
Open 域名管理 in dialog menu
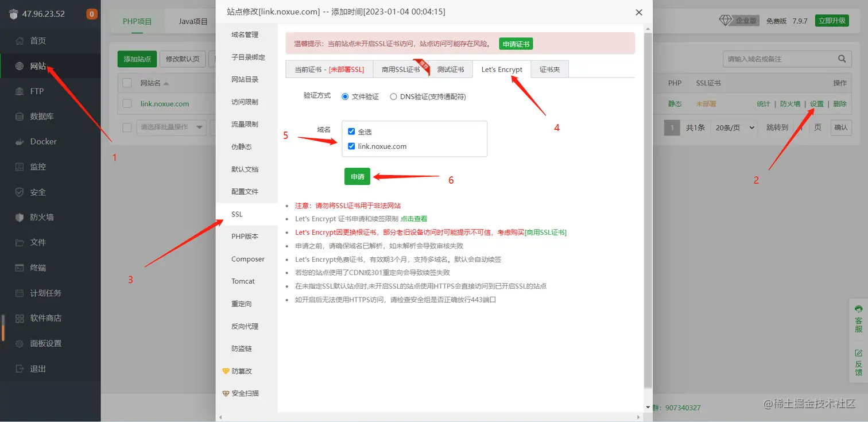(x=246, y=35)
